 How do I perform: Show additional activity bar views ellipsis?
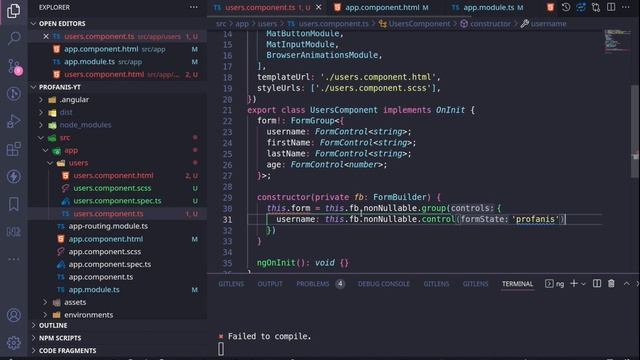click(x=13, y=259)
